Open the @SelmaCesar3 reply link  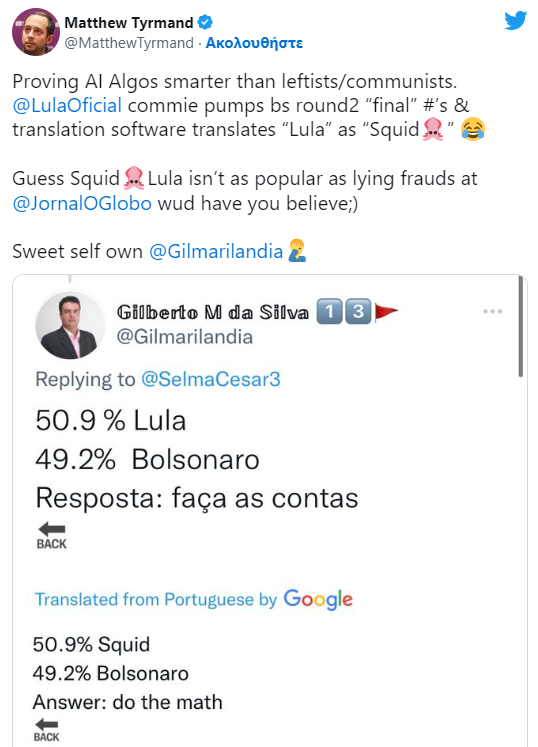tap(211, 379)
